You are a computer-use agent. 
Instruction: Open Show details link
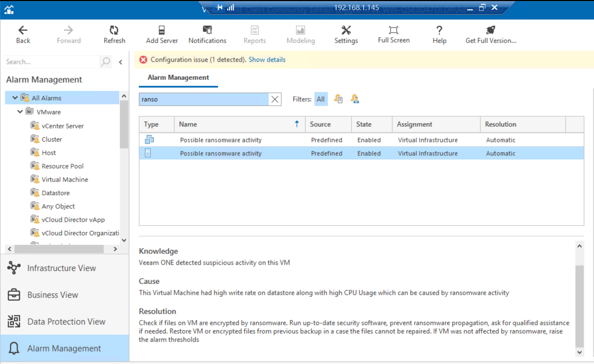(267, 59)
